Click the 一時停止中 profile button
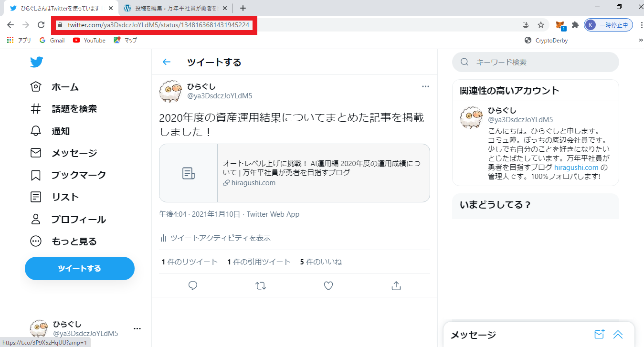The image size is (644, 347). (x=609, y=25)
